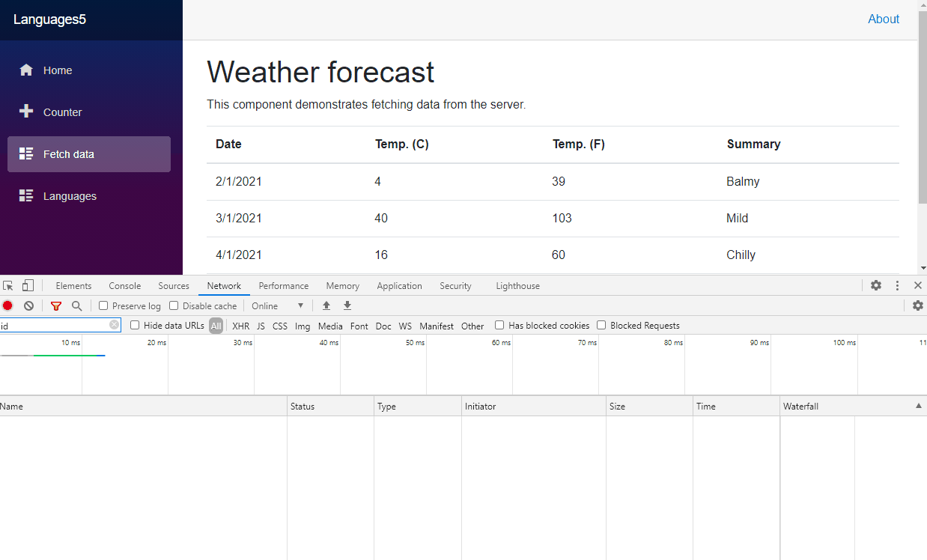Open the DevTools three-dot menu
927x560 pixels.
click(896, 285)
